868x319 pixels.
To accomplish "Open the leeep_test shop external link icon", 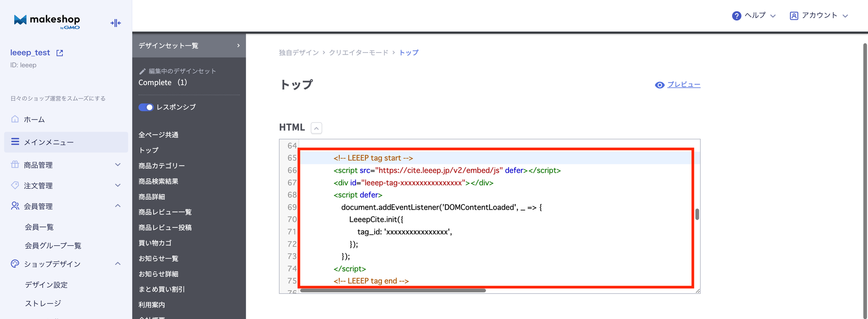I will click(60, 53).
